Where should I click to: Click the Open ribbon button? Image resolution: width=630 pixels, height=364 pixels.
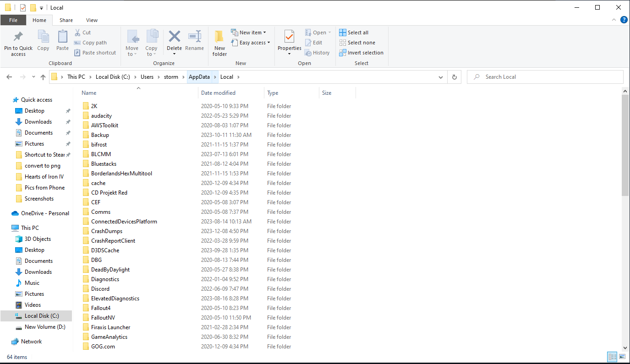(x=318, y=33)
